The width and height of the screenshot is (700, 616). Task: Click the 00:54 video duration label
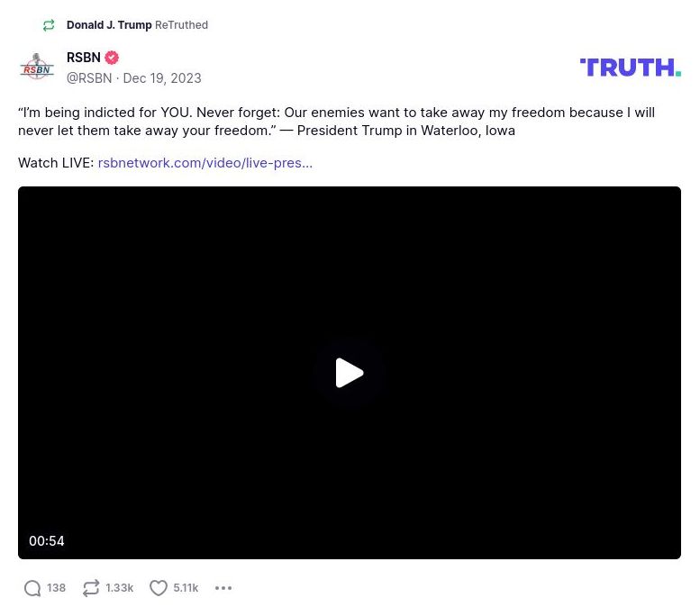(47, 541)
